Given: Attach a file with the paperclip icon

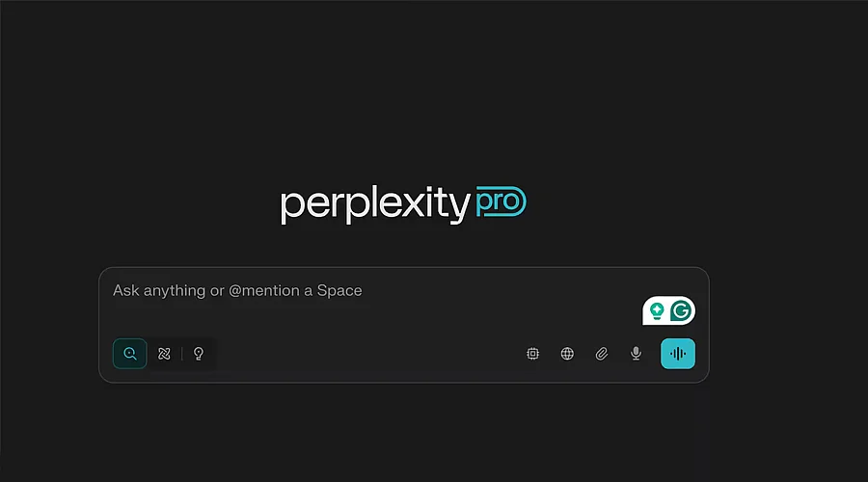Looking at the screenshot, I should coord(602,354).
